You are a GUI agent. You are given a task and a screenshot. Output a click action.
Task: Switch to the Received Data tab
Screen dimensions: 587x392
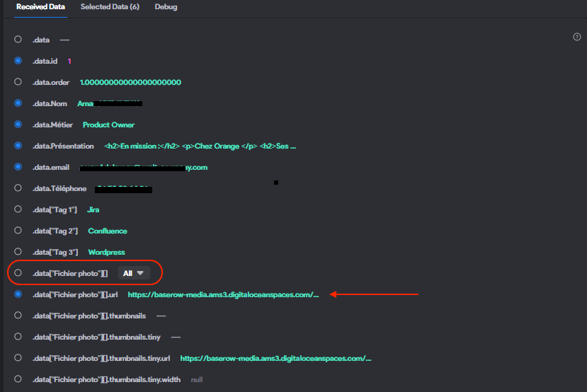click(40, 7)
